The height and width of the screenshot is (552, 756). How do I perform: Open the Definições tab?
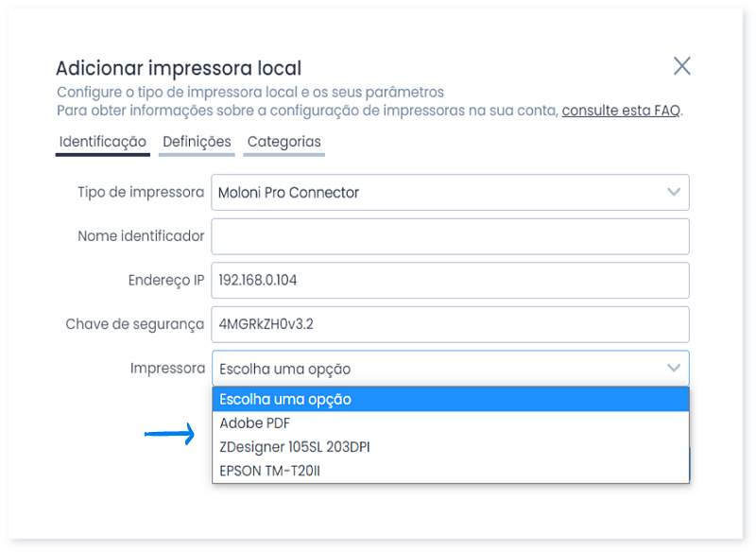pyautogui.click(x=197, y=142)
